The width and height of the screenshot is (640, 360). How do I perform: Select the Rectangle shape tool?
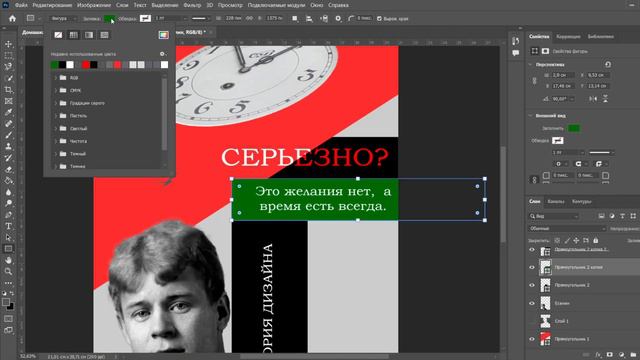click(x=8, y=249)
